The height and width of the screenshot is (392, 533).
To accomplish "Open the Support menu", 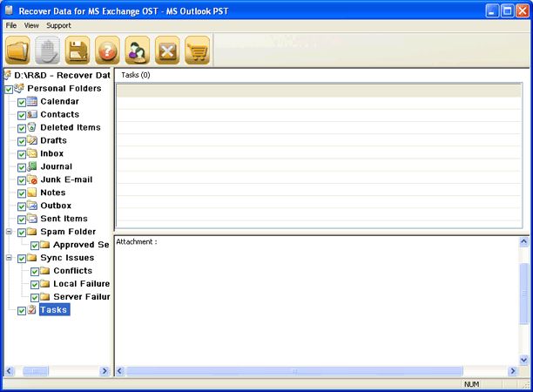I will pyautogui.click(x=58, y=25).
